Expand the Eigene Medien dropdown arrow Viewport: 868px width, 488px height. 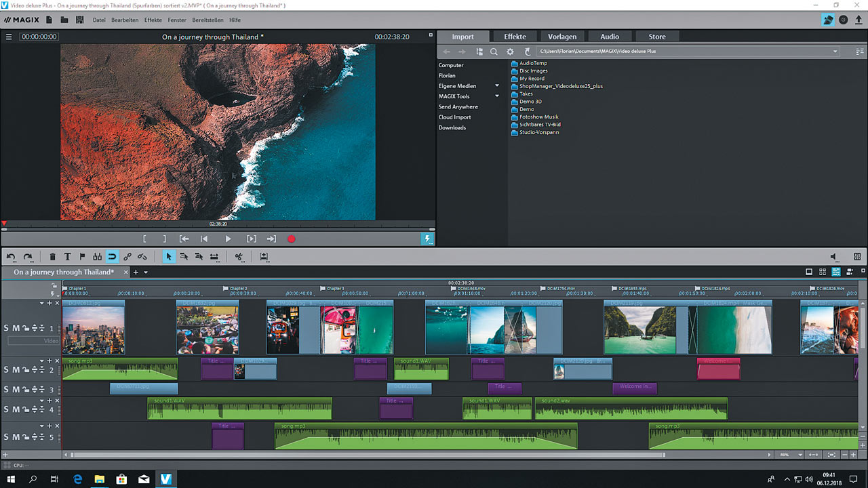[x=496, y=86]
